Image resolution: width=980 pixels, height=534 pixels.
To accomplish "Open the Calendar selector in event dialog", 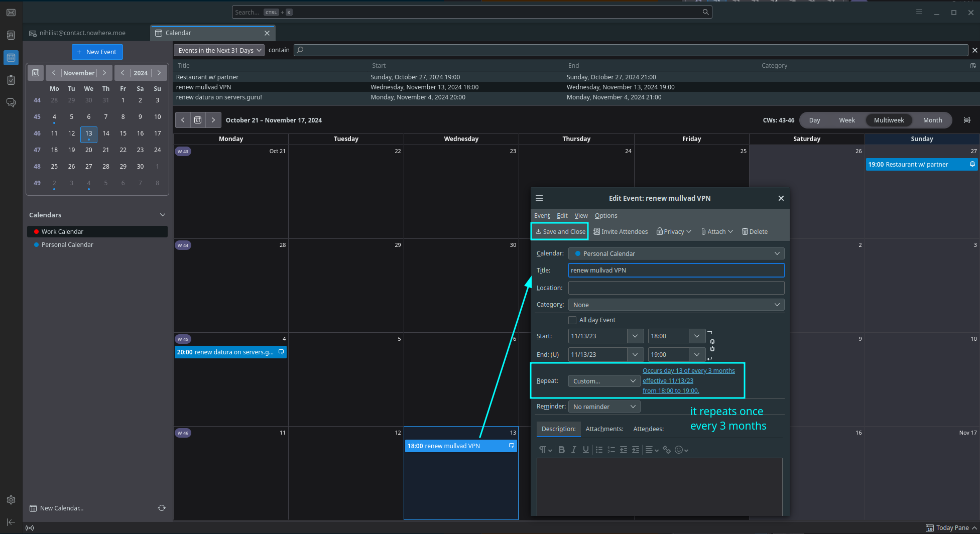I will pyautogui.click(x=676, y=253).
